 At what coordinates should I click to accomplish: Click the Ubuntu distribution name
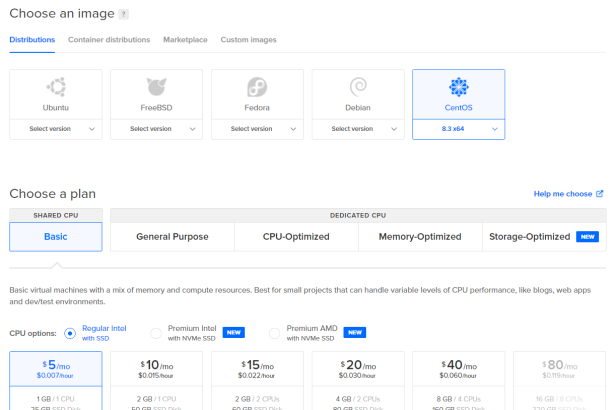pos(56,108)
